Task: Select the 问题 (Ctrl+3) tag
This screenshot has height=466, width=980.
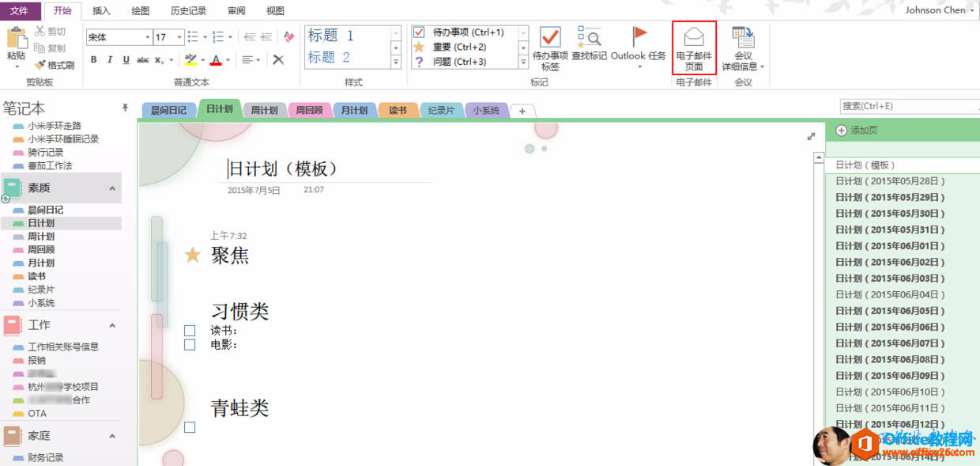Action: click(x=465, y=62)
